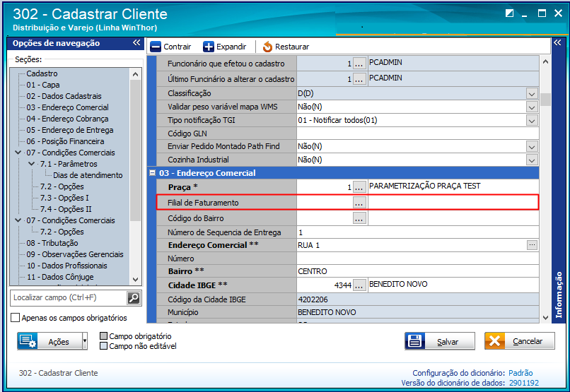Click the Cancelar orange X icon
The width and height of the screenshot is (570, 392).
[x=495, y=341]
